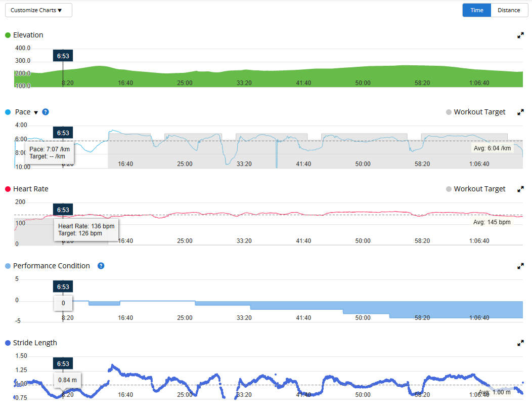This screenshot has width=532, height=408.
Task: Toggle Workout Target on Pace chart
Action: (475, 112)
